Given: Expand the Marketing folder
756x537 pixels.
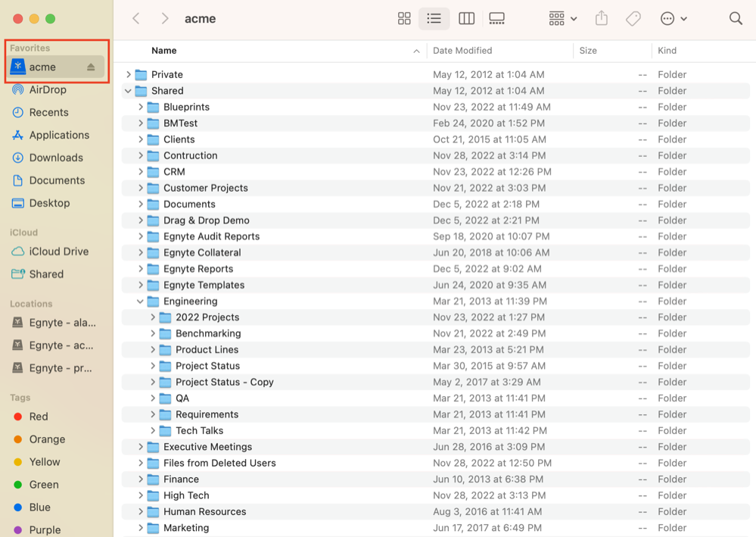Looking at the screenshot, I should coord(140,528).
